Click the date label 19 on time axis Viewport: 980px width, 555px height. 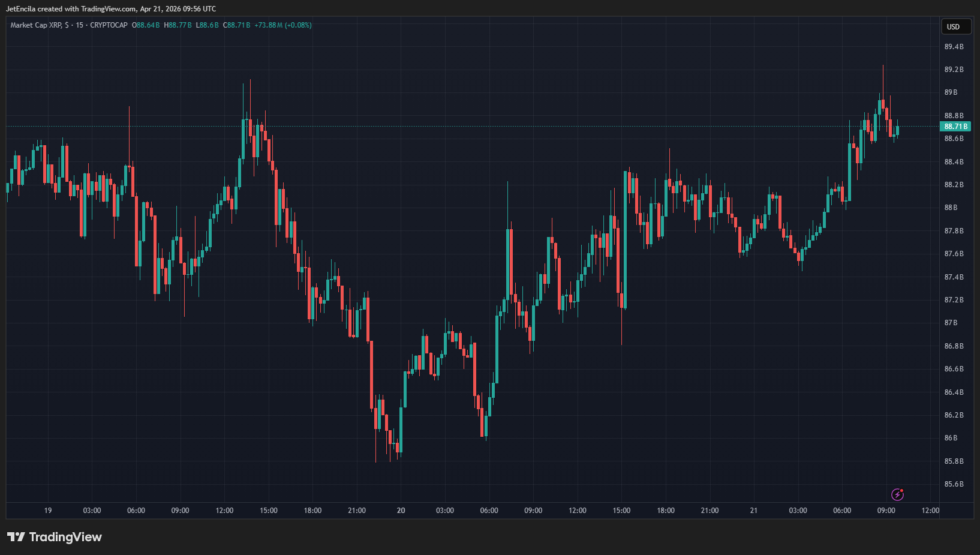[x=48, y=511]
